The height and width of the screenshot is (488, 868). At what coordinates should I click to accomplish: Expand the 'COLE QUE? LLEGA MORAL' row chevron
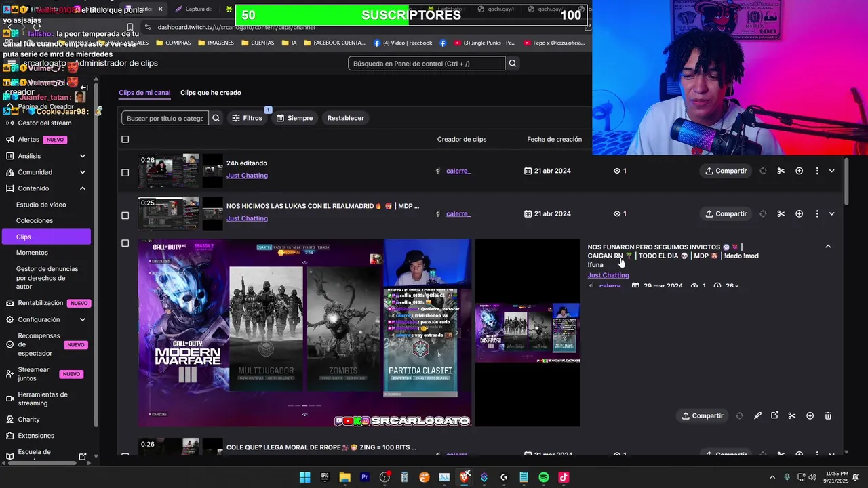pos(831,453)
